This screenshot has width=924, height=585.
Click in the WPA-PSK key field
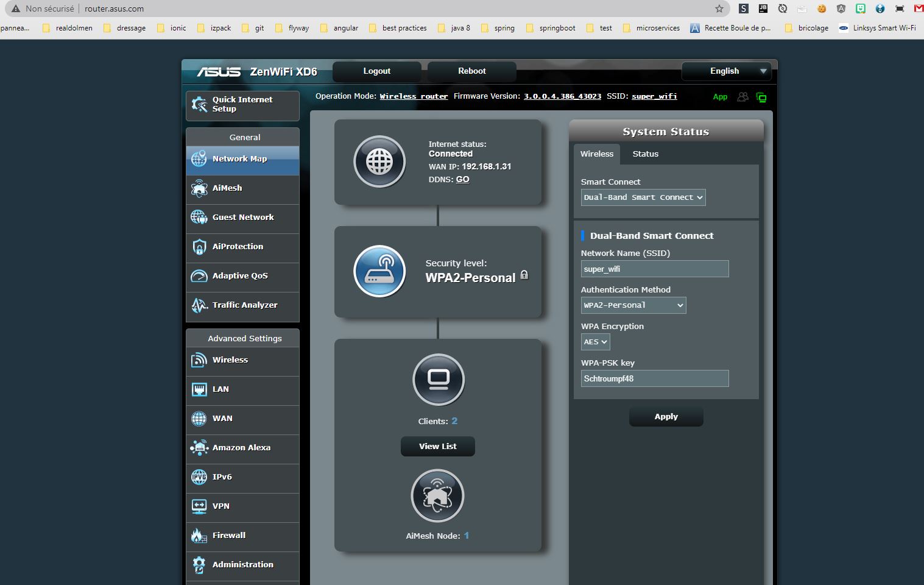click(x=655, y=378)
